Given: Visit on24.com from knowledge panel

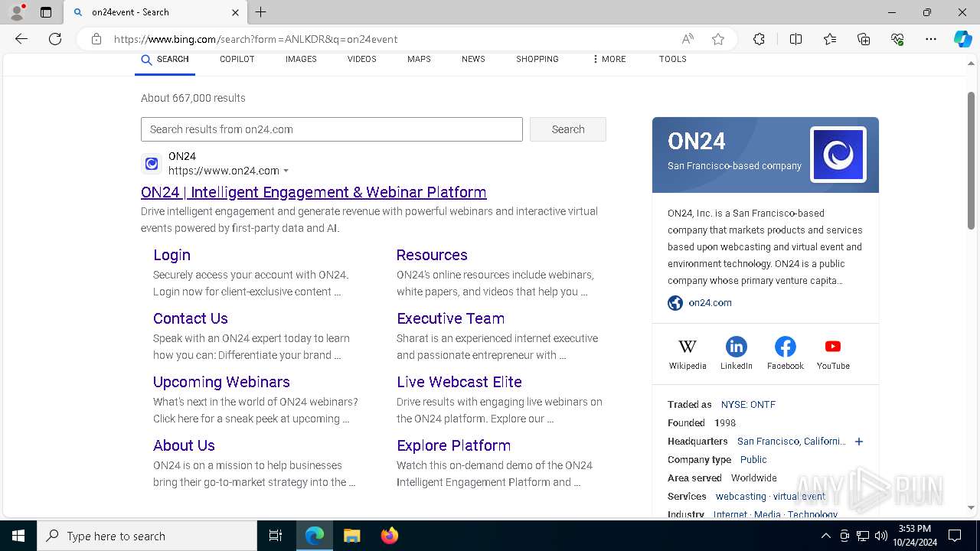Looking at the screenshot, I should pos(710,303).
